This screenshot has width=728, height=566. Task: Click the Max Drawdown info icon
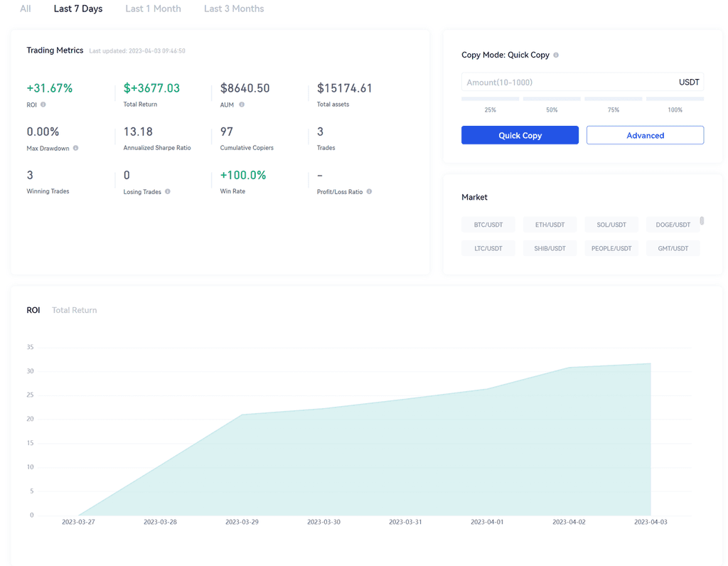(76, 148)
